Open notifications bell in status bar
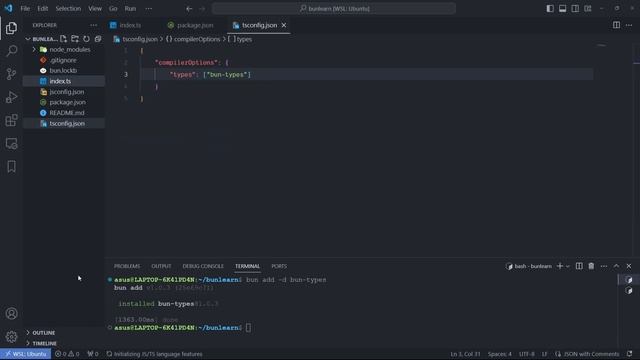Viewport: 640px width, 360px height. pos(629,354)
